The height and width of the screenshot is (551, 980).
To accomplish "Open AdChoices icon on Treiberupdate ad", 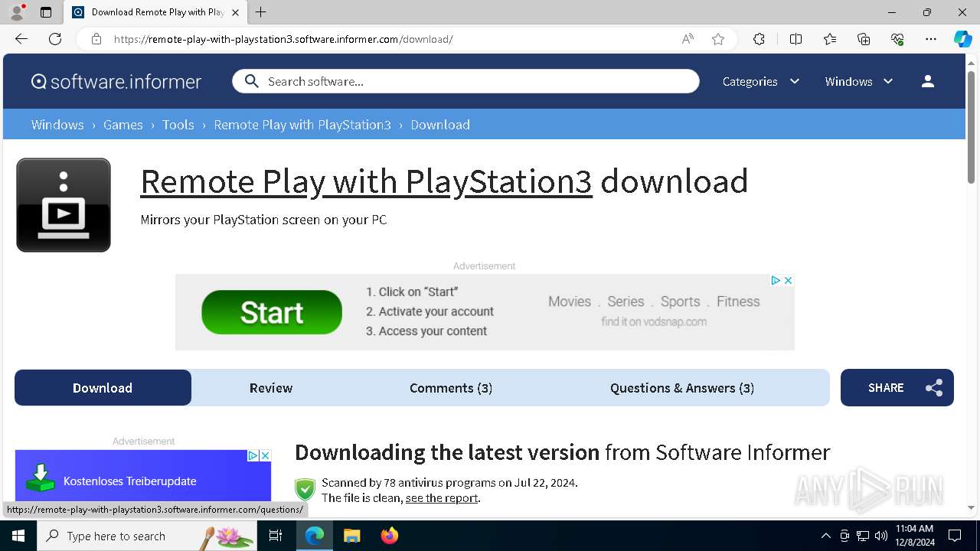I will (x=253, y=455).
